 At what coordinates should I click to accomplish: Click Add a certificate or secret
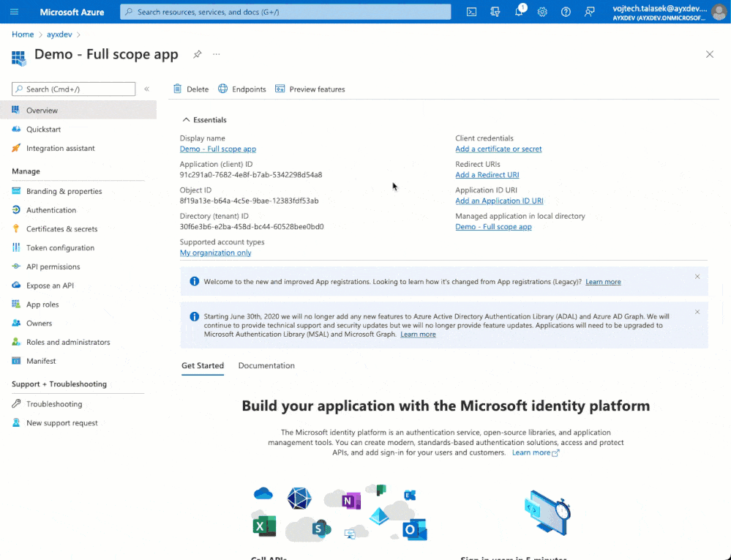498,149
